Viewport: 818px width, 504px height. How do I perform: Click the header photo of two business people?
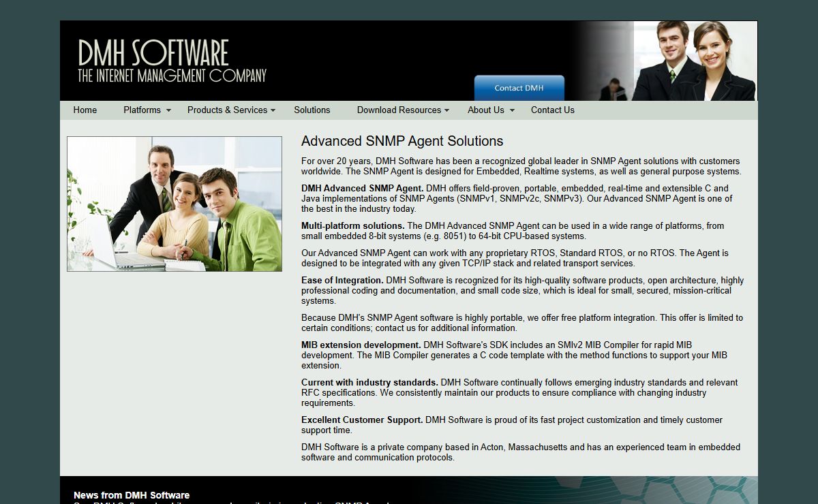click(x=694, y=61)
